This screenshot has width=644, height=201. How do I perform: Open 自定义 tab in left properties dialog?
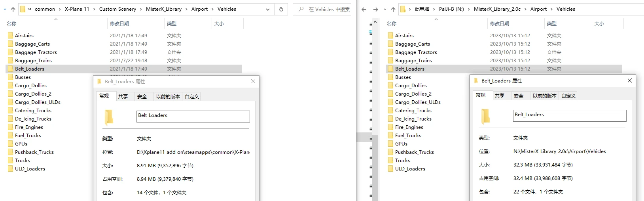click(192, 96)
